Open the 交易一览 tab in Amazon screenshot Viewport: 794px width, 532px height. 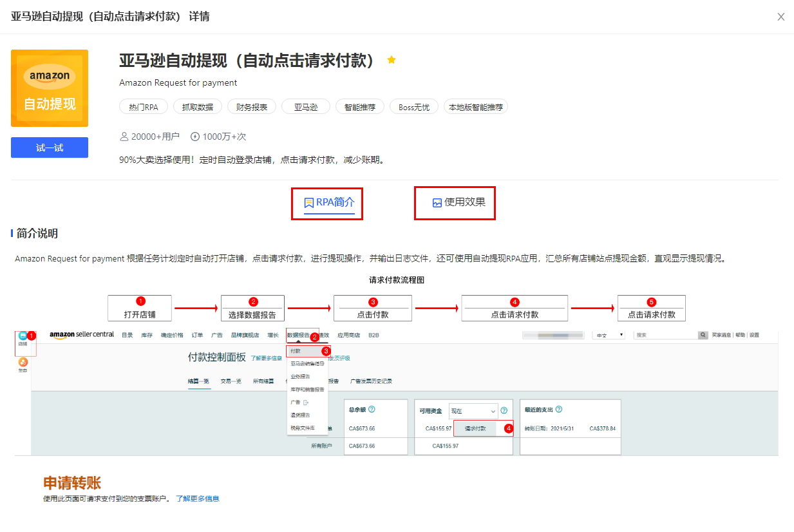[231, 381]
